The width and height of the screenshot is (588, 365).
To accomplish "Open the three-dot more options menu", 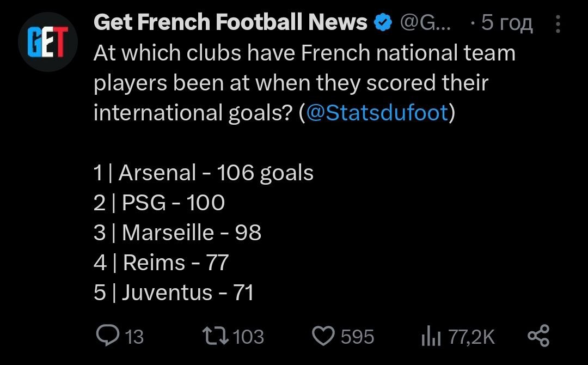I will click(558, 23).
